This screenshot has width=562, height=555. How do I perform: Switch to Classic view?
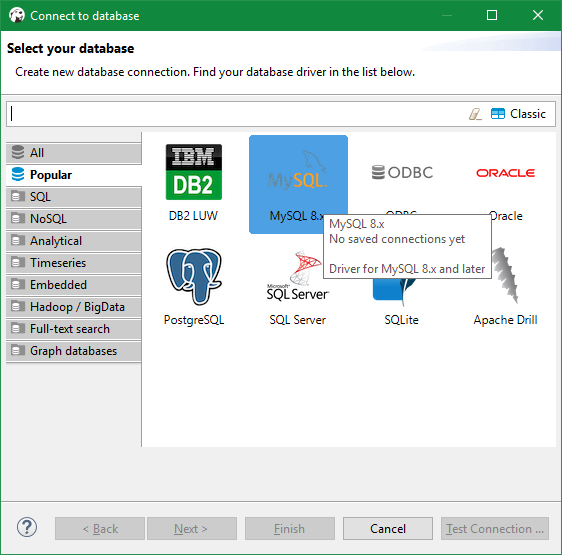(x=518, y=114)
